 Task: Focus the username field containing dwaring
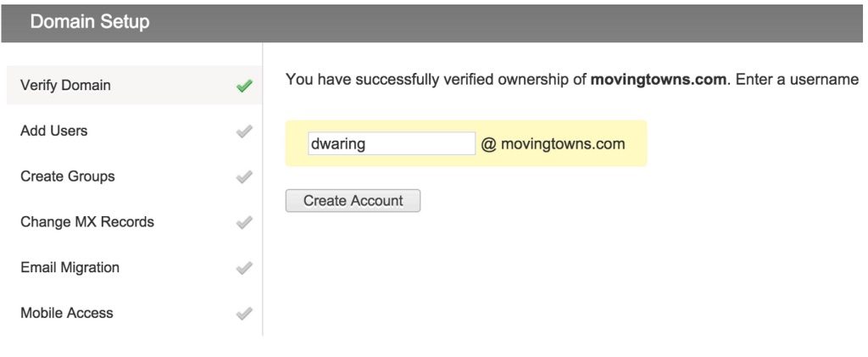pos(392,143)
